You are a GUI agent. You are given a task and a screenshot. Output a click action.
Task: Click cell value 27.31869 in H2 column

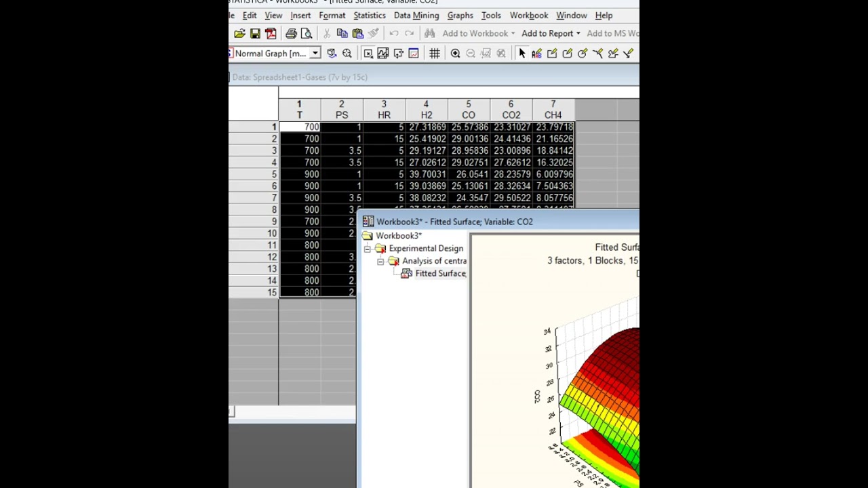click(x=427, y=127)
